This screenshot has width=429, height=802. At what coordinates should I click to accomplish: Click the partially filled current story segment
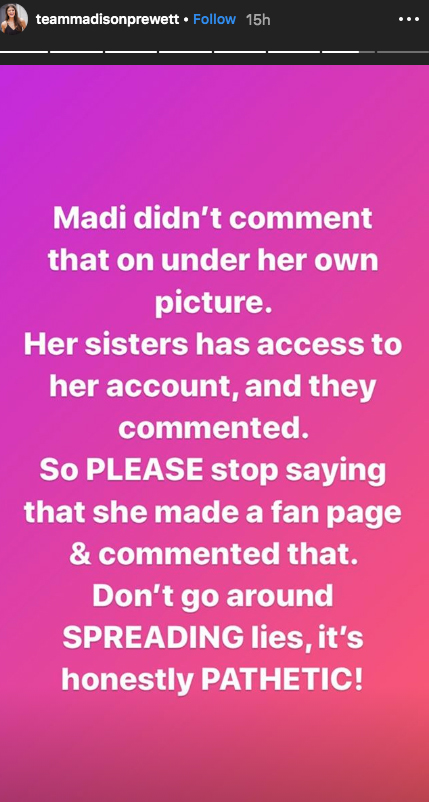point(348,52)
